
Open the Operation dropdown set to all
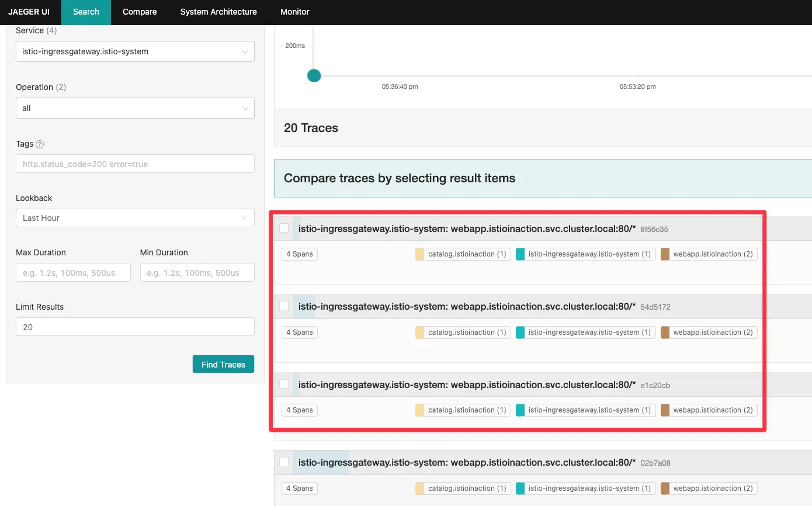135,108
